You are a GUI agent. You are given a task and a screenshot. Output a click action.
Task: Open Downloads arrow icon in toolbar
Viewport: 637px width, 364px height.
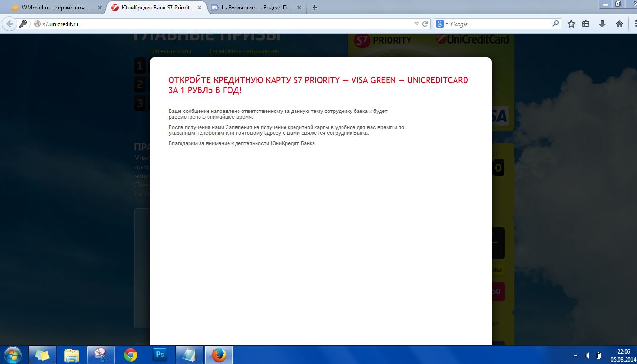[x=602, y=24]
